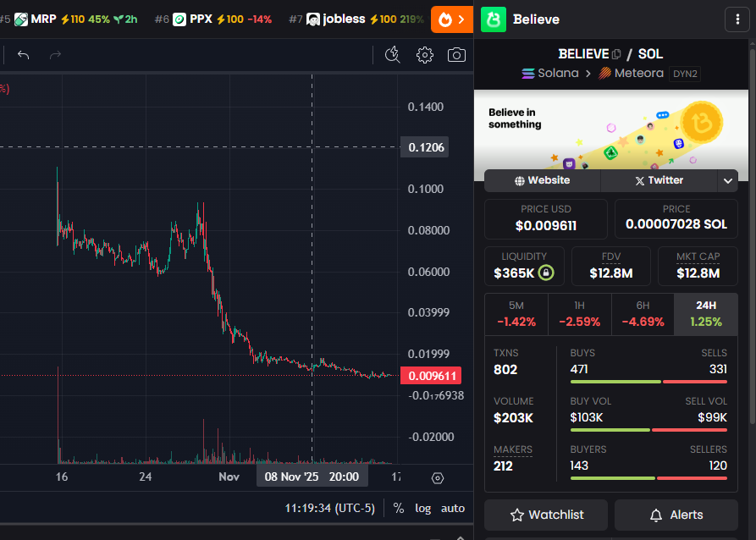Open the DYN2 pool selector badge
The height and width of the screenshot is (540, 756).
point(686,74)
